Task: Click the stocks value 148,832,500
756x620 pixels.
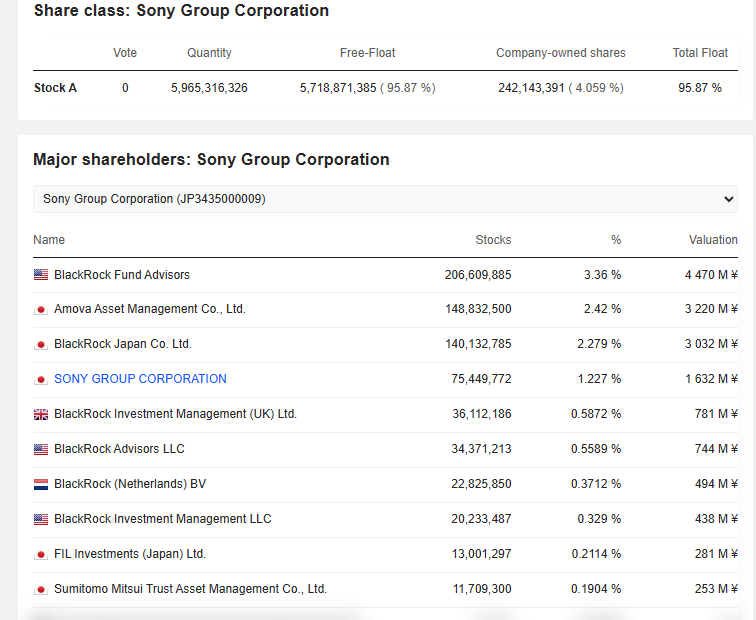Action: pyautogui.click(x=478, y=309)
